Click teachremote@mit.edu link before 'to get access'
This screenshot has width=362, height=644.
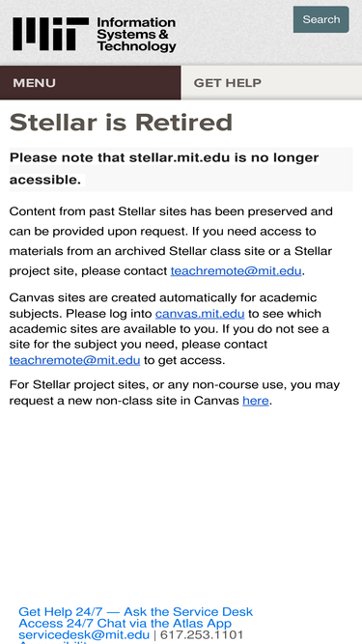point(74,360)
